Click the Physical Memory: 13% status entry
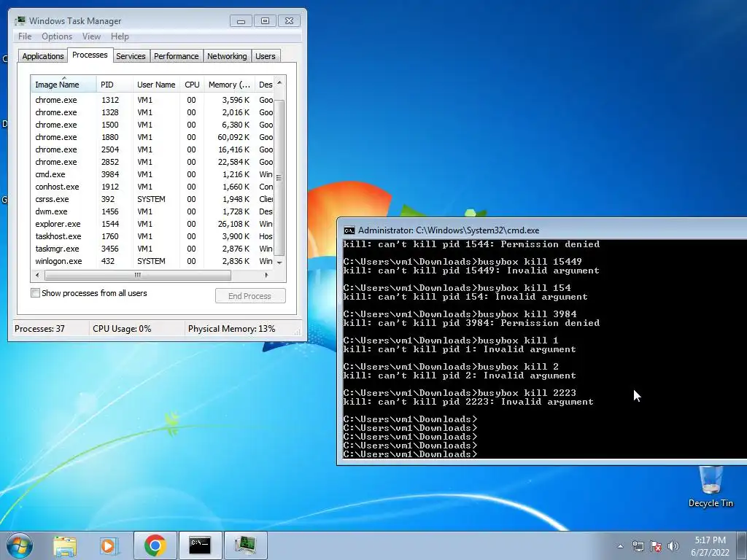 coord(232,329)
